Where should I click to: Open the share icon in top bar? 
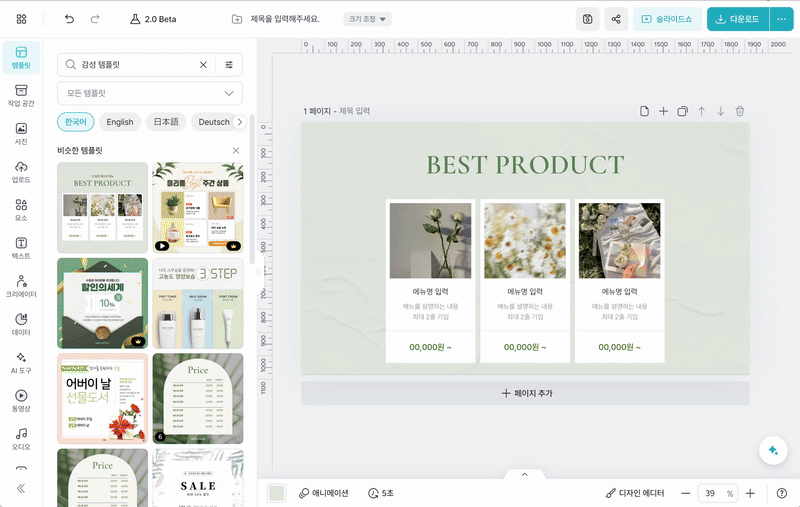[615, 19]
